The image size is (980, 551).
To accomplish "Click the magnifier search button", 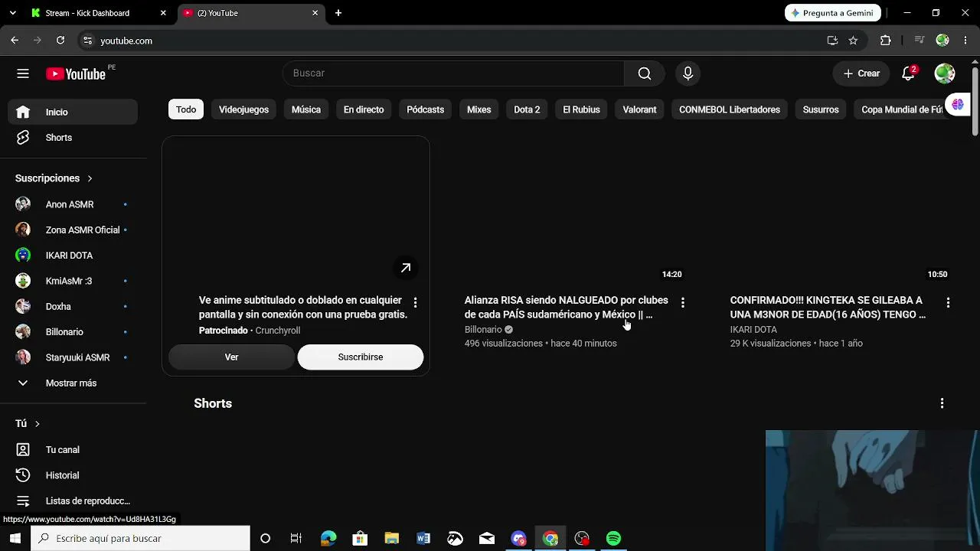I will [x=645, y=73].
